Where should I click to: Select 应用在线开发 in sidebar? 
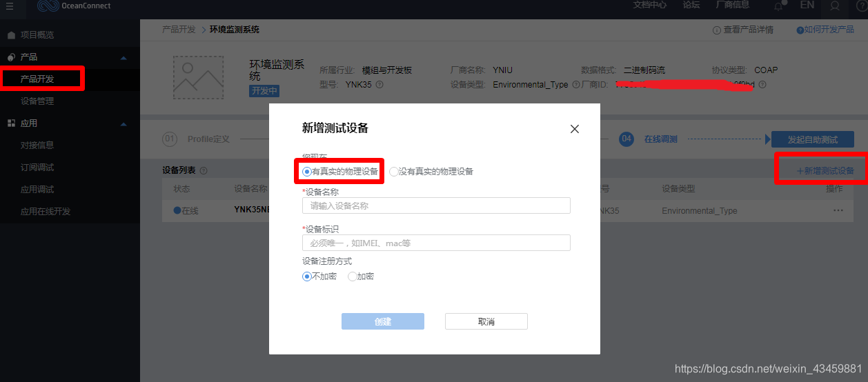(x=46, y=212)
